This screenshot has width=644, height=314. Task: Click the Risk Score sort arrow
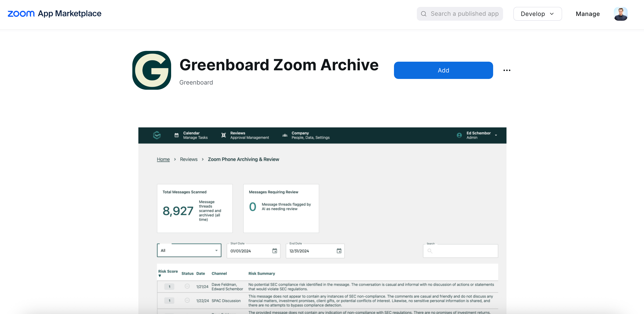pos(160,276)
